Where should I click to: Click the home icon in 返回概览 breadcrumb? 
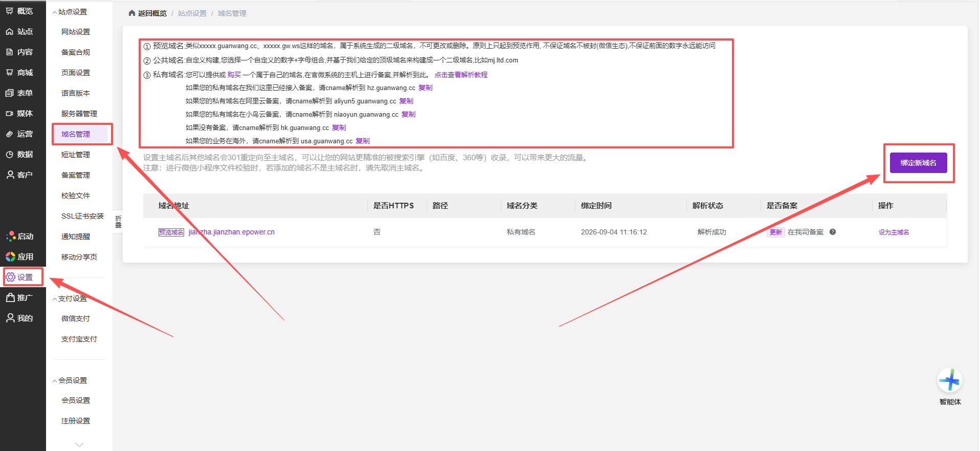pyautogui.click(x=132, y=13)
